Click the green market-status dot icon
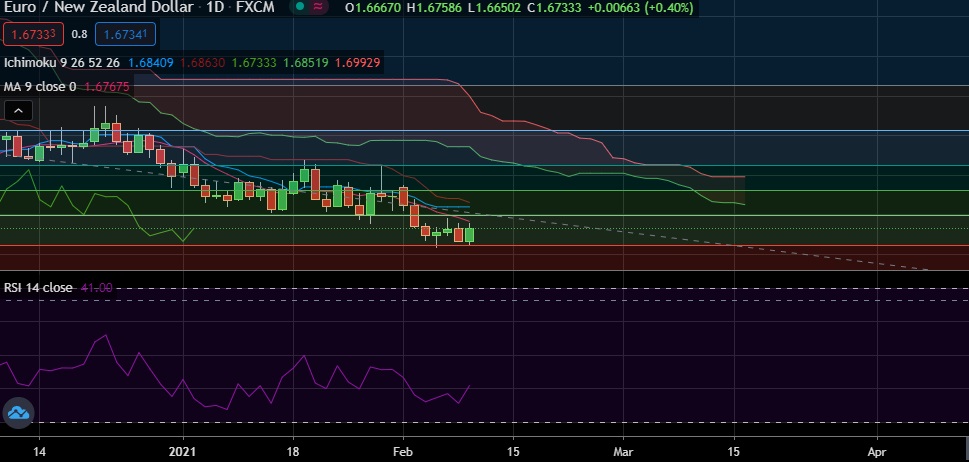Screen dimensions: 969x462 tap(300, 7)
